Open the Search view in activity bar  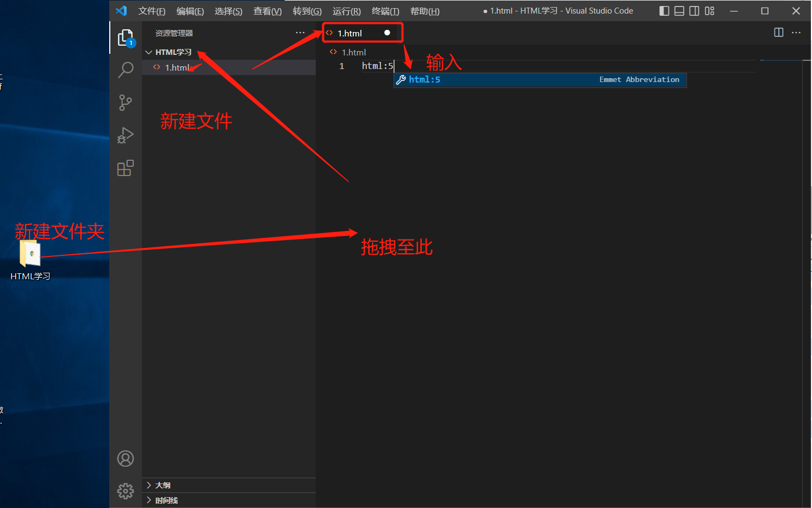pyautogui.click(x=126, y=70)
